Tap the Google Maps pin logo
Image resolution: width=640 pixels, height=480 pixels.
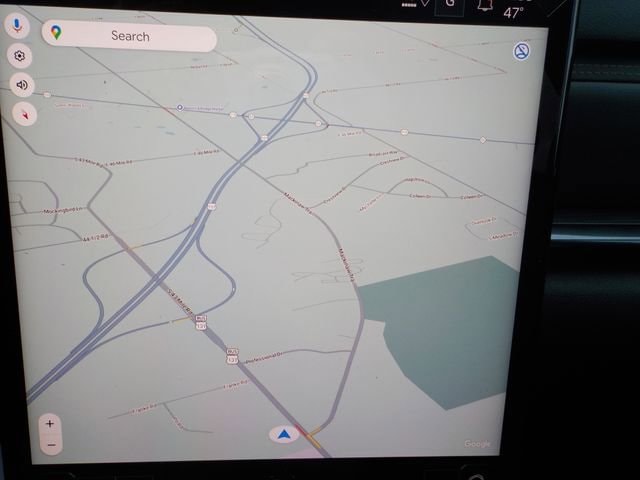(x=56, y=34)
